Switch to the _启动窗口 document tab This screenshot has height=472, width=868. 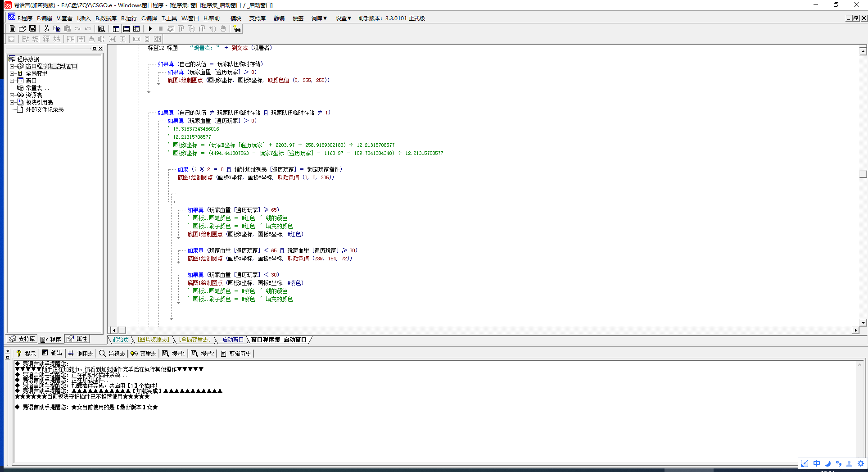click(231, 340)
